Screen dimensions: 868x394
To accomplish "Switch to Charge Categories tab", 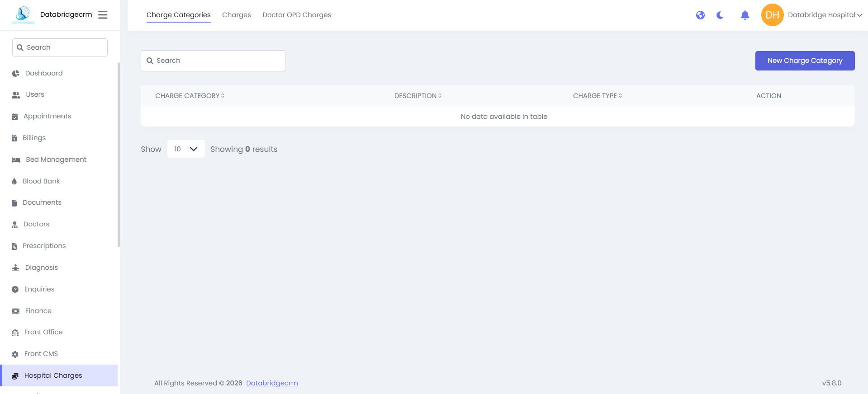I will coord(178,15).
